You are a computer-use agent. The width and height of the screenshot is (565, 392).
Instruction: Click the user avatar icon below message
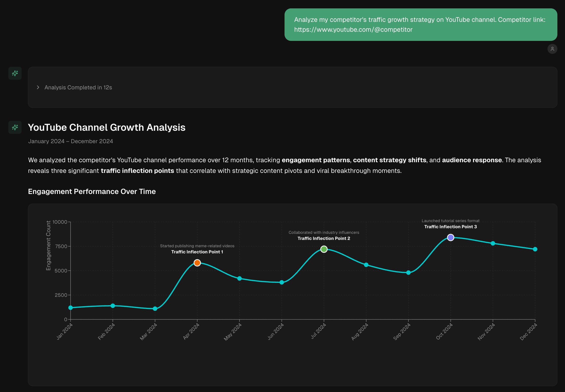coord(552,49)
